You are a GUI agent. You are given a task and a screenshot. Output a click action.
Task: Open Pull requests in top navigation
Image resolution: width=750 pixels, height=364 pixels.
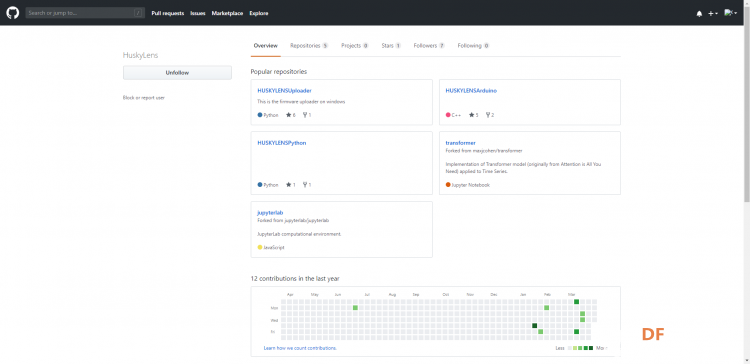coord(167,13)
